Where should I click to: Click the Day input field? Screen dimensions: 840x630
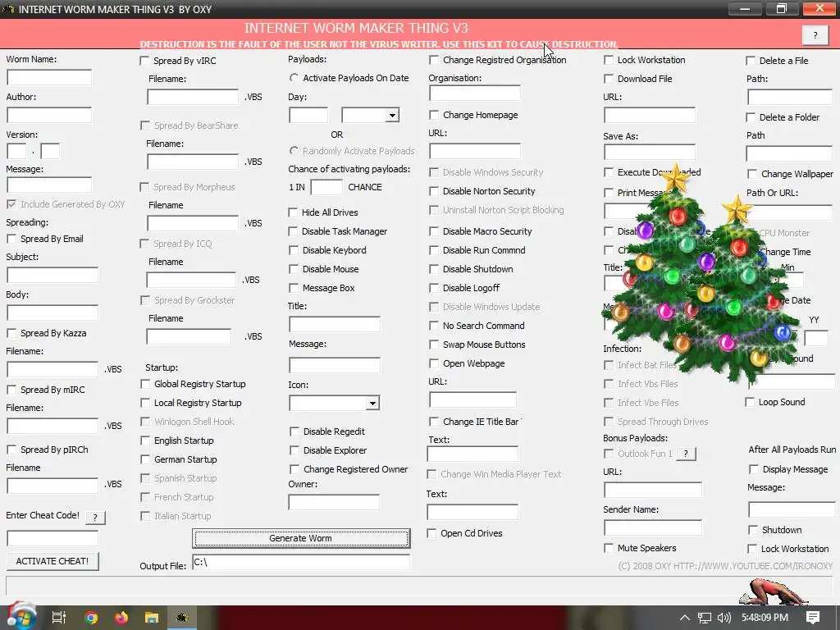tap(308, 115)
